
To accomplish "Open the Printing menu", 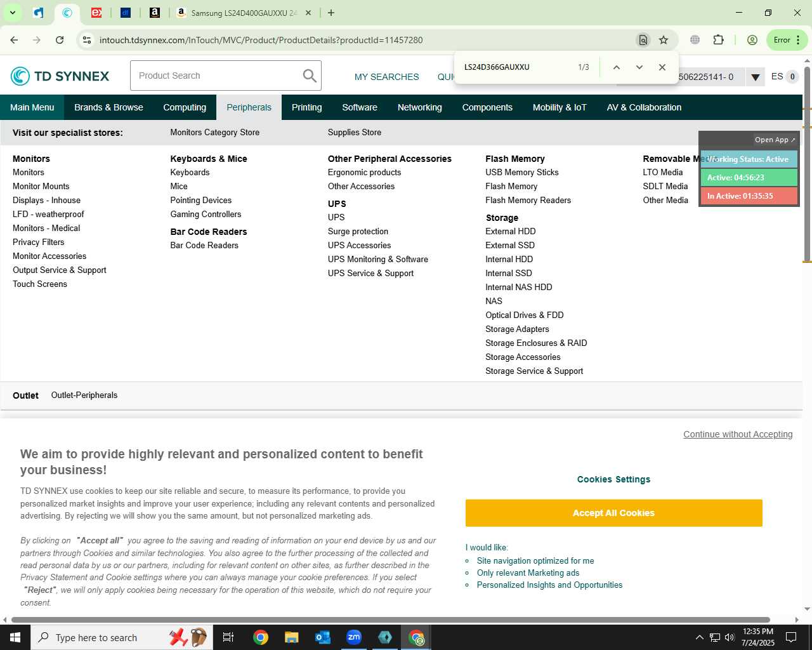I will 307,107.
